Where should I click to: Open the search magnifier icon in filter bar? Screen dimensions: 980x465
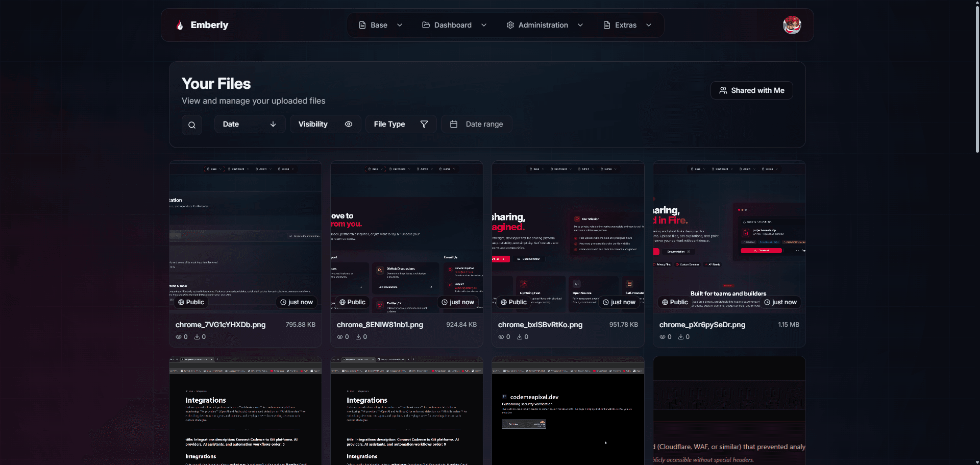(192, 125)
